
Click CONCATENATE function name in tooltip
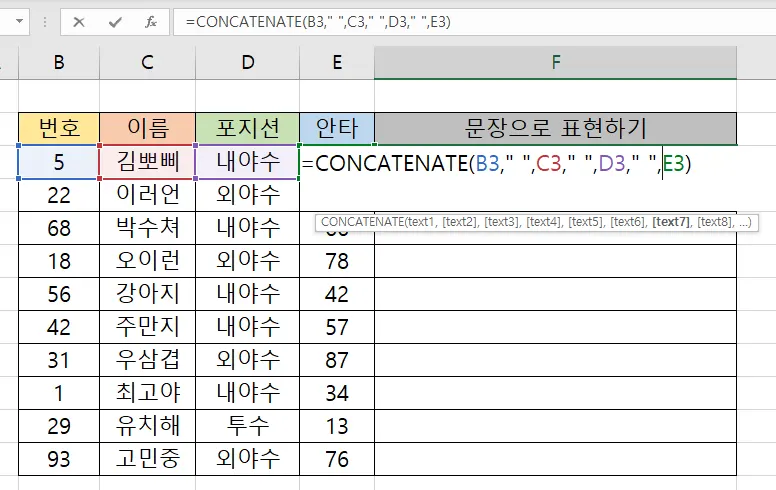pos(362,222)
